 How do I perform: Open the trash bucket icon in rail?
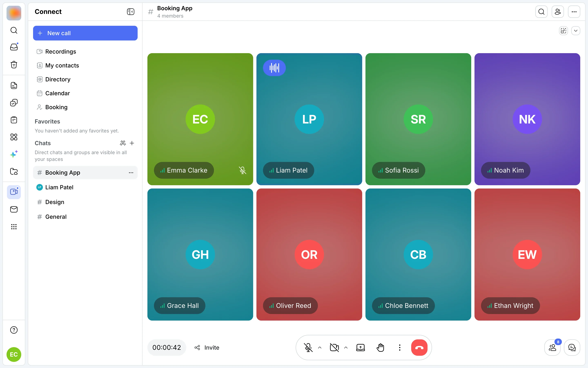pos(14,64)
